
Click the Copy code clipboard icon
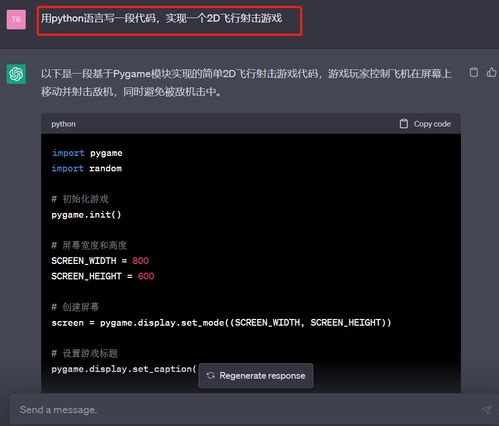pos(404,124)
